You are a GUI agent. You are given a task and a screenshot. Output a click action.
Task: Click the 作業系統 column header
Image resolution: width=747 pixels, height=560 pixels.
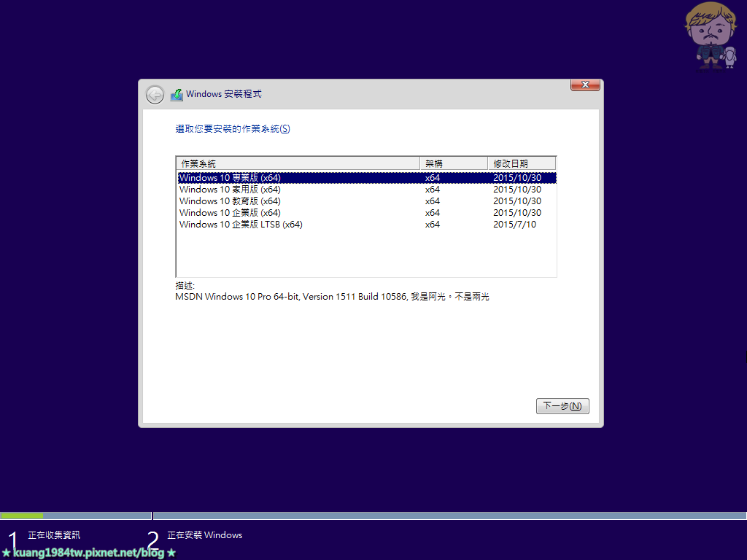pos(298,163)
